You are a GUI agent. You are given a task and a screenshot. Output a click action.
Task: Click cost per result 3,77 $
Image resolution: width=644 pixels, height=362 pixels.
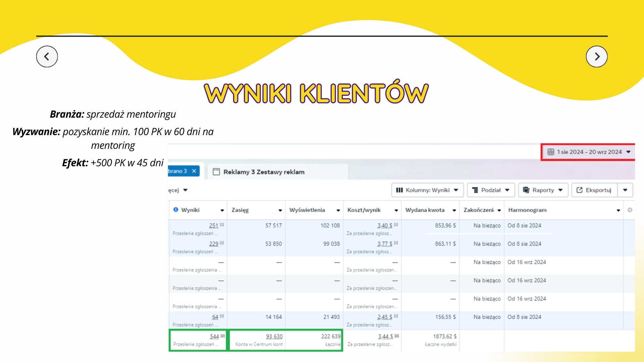tap(385, 244)
